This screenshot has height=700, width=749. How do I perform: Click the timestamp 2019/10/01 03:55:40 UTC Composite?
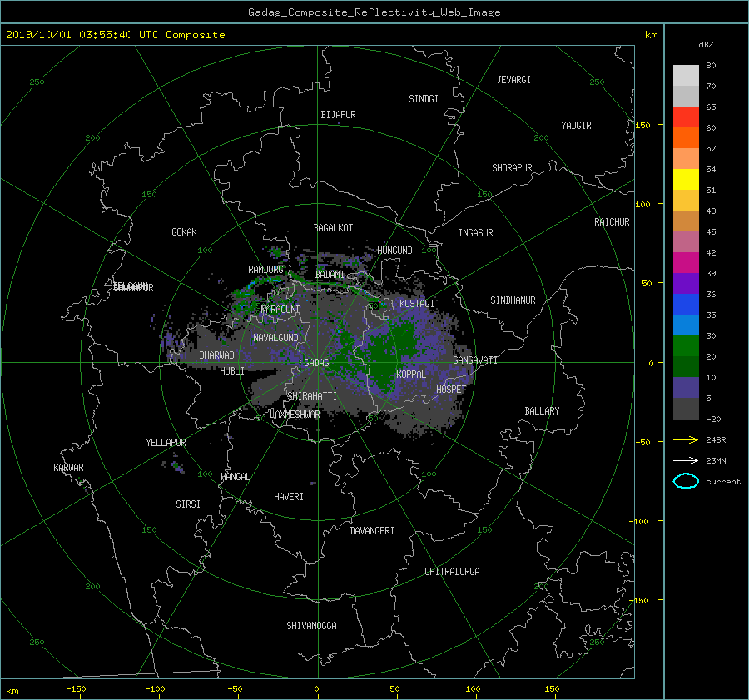(115, 35)
